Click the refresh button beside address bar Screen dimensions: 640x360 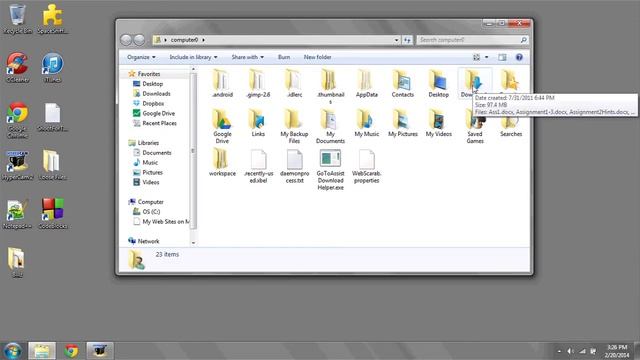tap(407, 40)
